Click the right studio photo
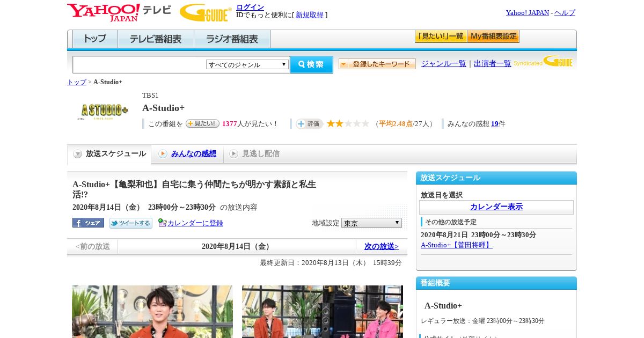Screen dimensions: 644x338 coord(323,312)
